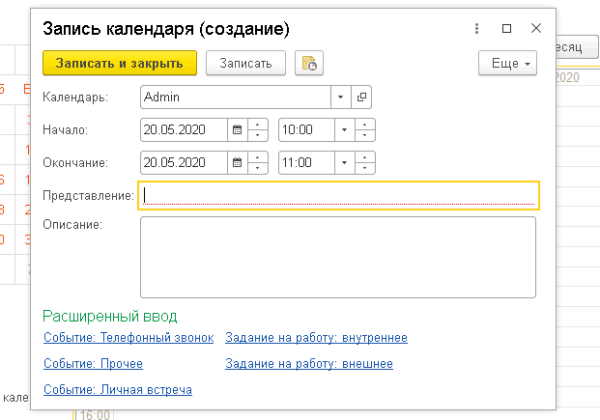Viewport: 600px width, 420px height.
Task: Click the Начало time field showing 10:00
Action: tap(307, 130)
